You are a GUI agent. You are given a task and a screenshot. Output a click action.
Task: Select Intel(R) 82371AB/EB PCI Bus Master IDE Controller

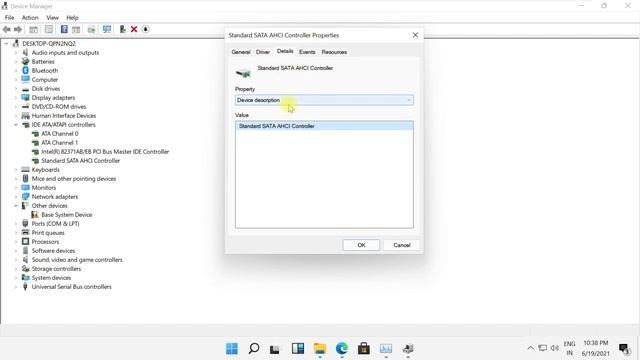tap(105, 151)
